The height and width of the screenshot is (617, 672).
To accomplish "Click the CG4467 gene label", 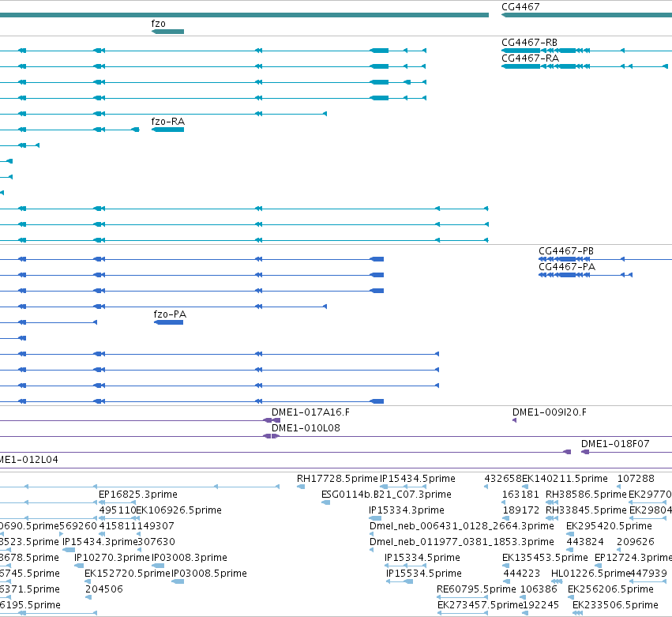I will tap(520, 7).
